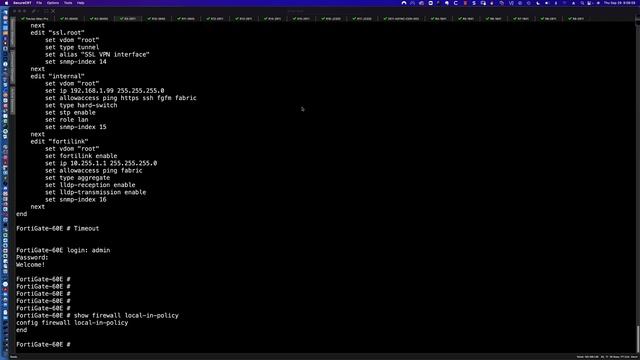The width and height of the screenshot is (640, 360).
Task: Click the FortiGate-60E login: admin line
Action: coord(63,250)
